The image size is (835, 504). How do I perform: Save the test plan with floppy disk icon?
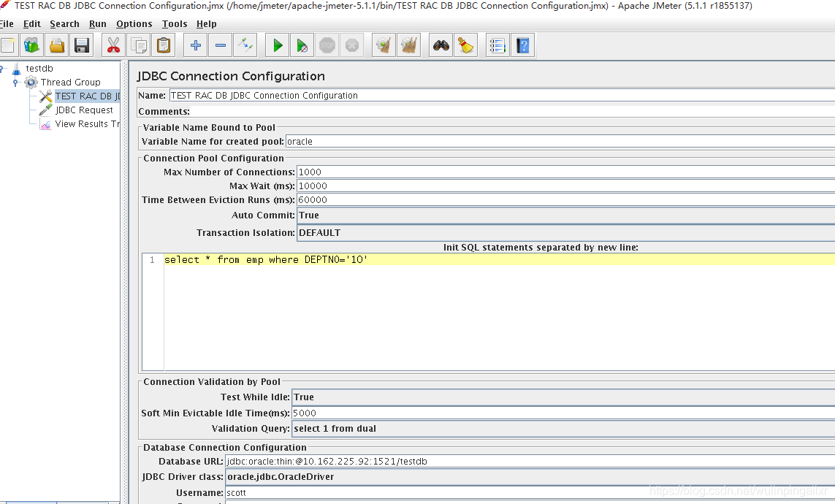point(82,45)
